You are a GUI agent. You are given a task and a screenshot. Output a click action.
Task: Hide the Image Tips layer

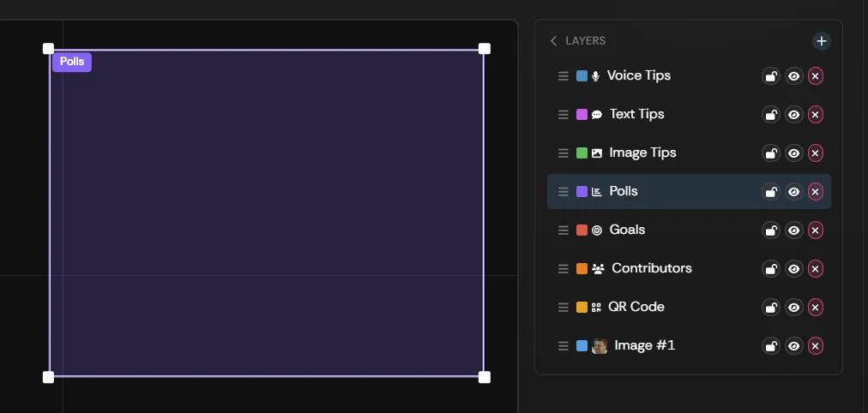tap(794, 153)
